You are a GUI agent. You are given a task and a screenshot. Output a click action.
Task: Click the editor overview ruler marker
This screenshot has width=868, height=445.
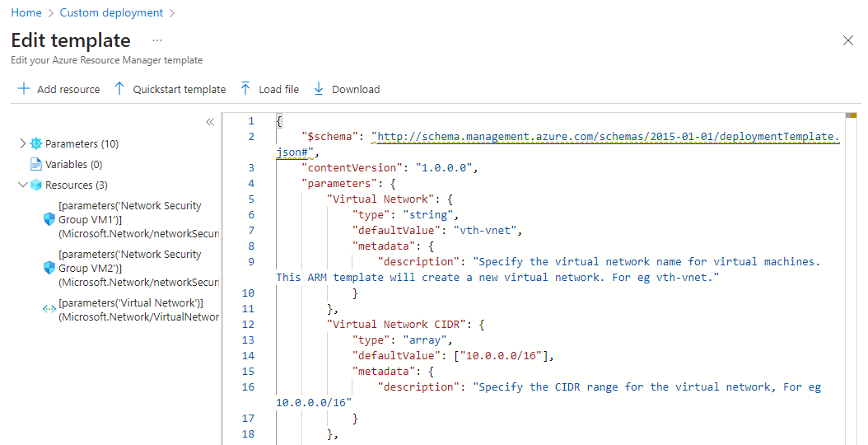point(851,115)
